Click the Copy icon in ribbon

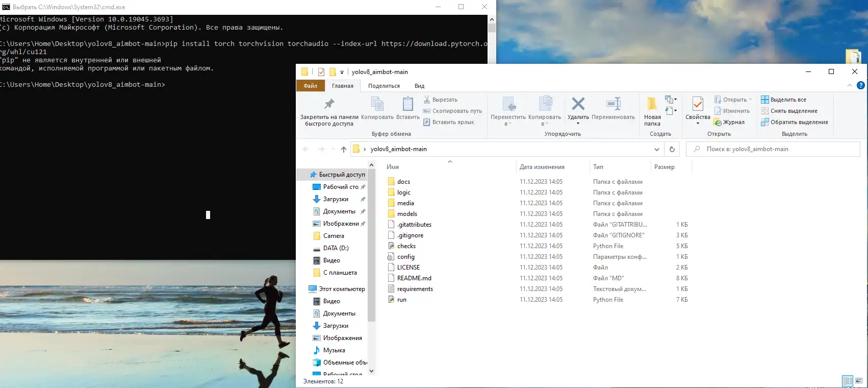tap(377, 104)
